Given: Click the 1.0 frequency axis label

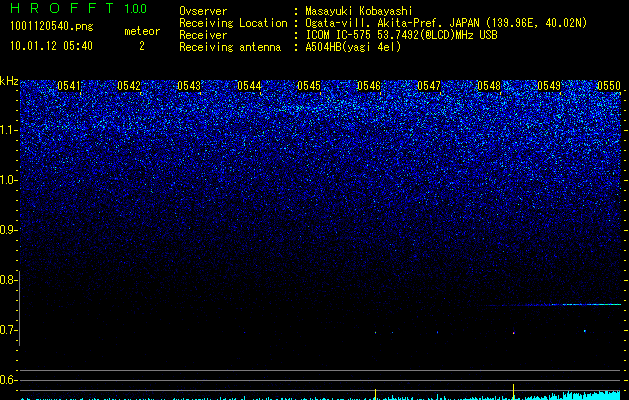Looking at the screenshot, I should click(x=8, y=180).
